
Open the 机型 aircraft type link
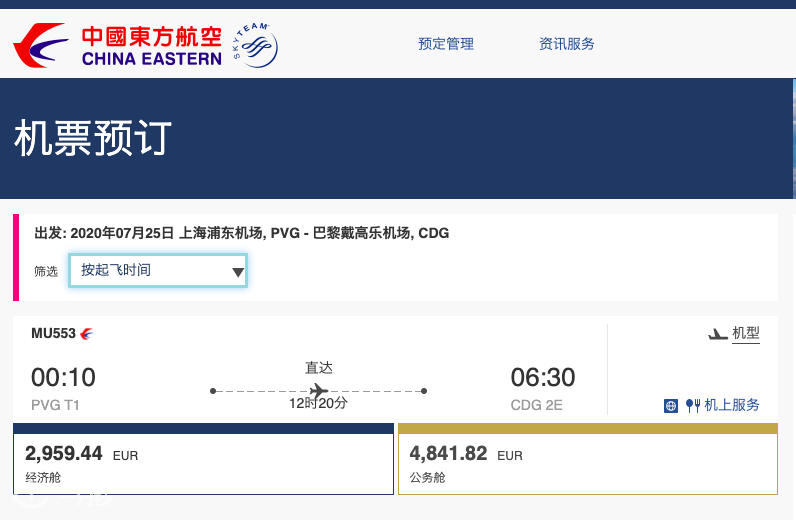click(x=746, y=333)
